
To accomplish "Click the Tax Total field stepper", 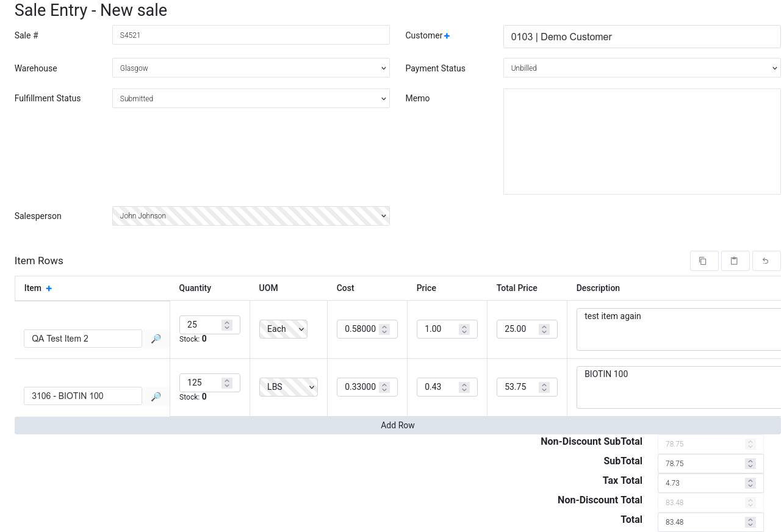I will [750, 483].
